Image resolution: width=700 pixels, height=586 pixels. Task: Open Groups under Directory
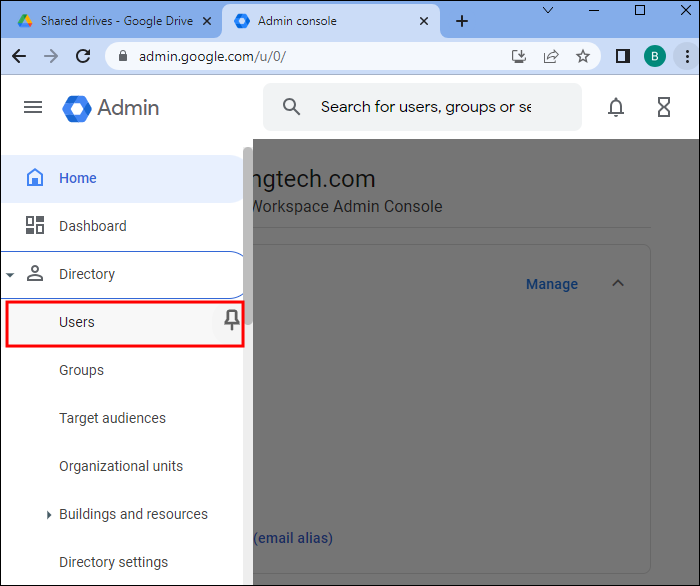point(81,370)
